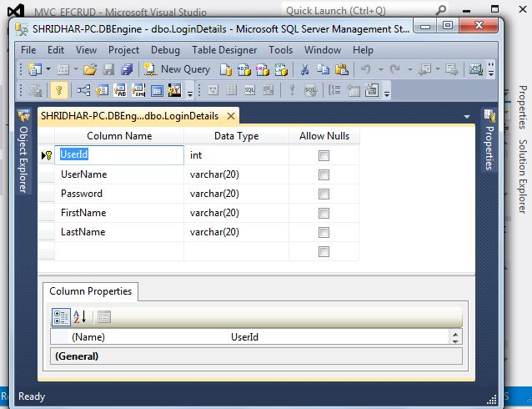Click the Analysis Services MDX Query icon
532x409 pixels.
tap(244, 69)
